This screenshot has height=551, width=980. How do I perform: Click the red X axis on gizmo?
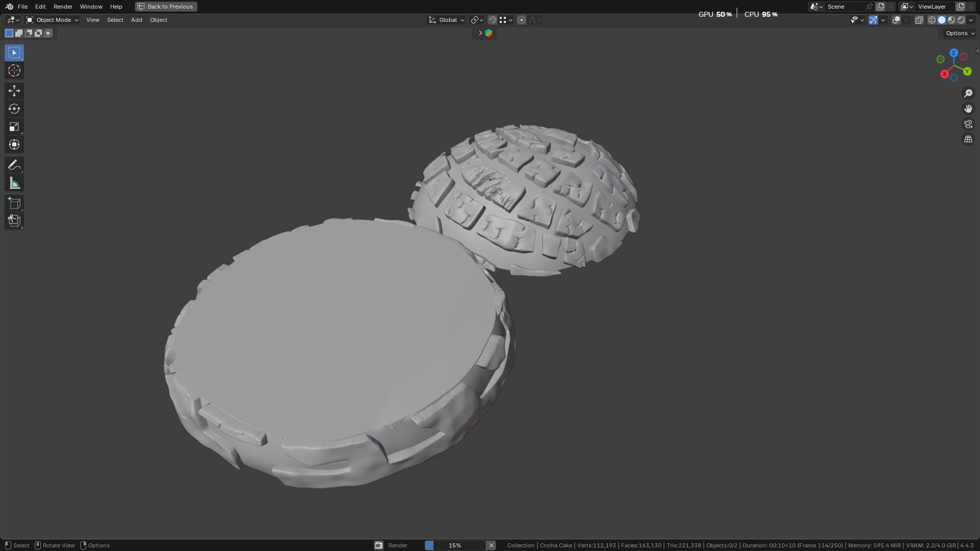[944, 74]
